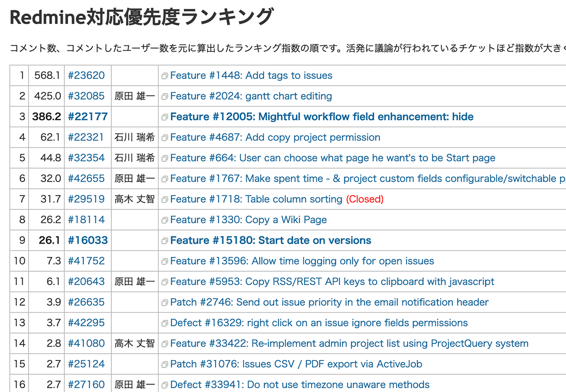The height and width of the screenshot is (392, 566).
Task: Click the small icon before Feature #1718
Action: click(x=165, y=200)
